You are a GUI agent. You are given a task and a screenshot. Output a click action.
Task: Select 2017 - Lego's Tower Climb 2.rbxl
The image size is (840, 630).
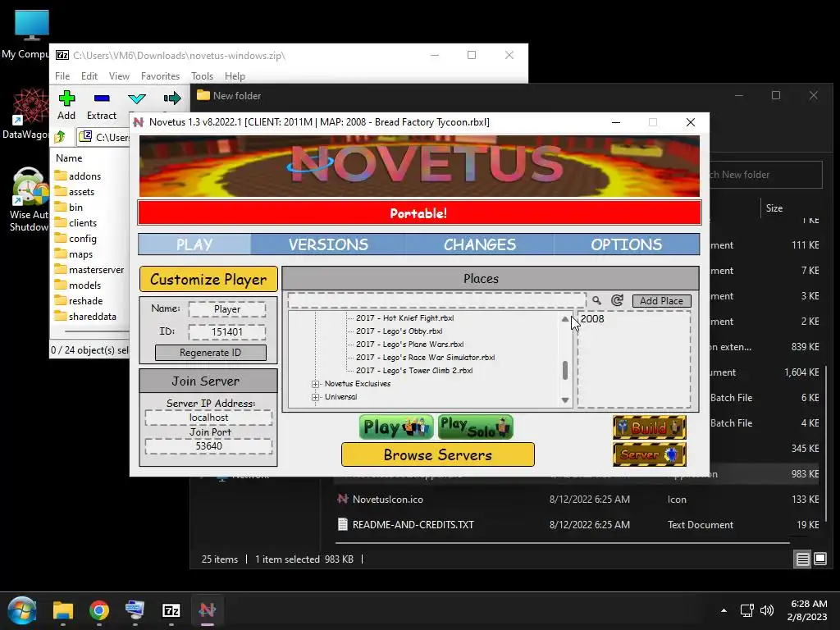pyautogui.click(x=414, y=370)
